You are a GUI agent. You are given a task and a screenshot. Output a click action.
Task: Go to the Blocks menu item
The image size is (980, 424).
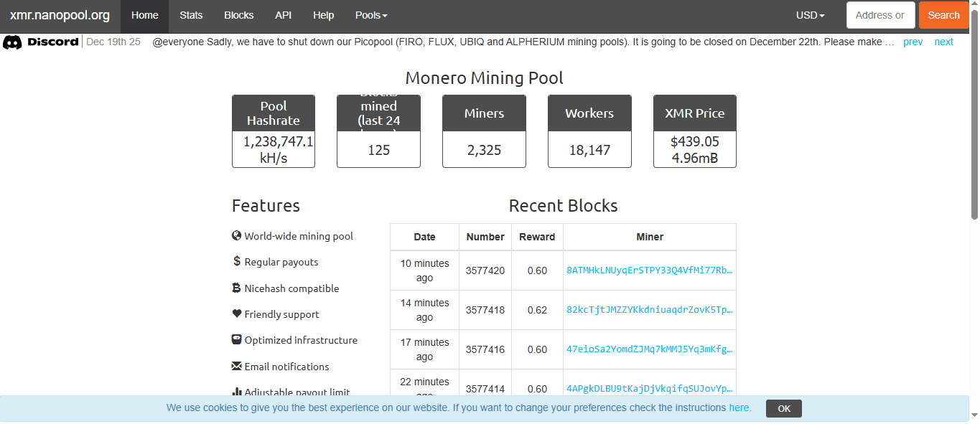click(238, 15)
